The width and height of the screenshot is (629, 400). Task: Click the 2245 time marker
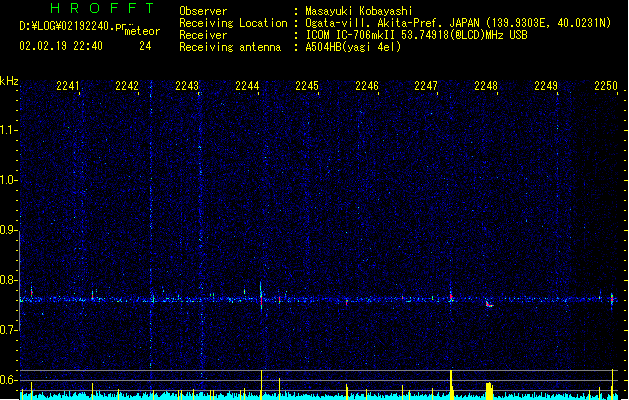(307, 86)
